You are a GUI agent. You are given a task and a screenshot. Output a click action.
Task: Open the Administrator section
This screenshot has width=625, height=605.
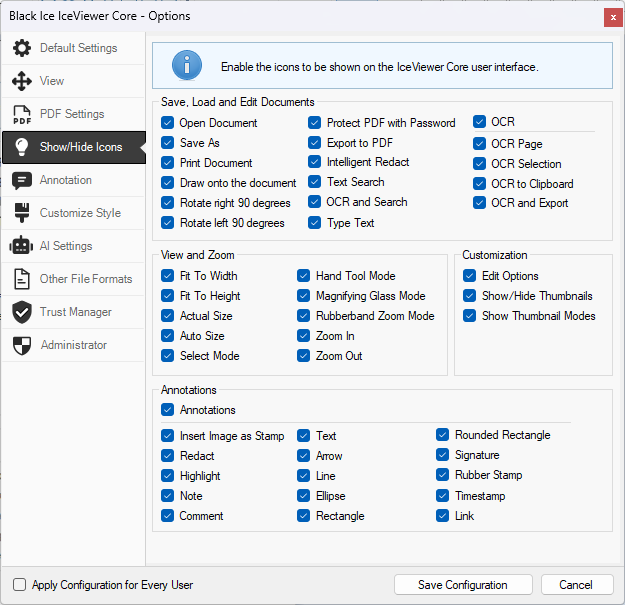tap(73, 345)
